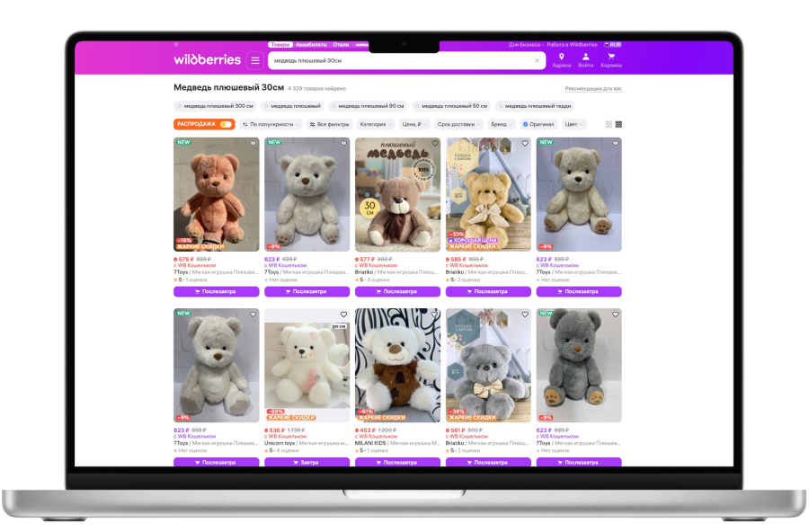Open the hamburger catalog menu
This screenshot has width=809, height=532.
[255, 60]
